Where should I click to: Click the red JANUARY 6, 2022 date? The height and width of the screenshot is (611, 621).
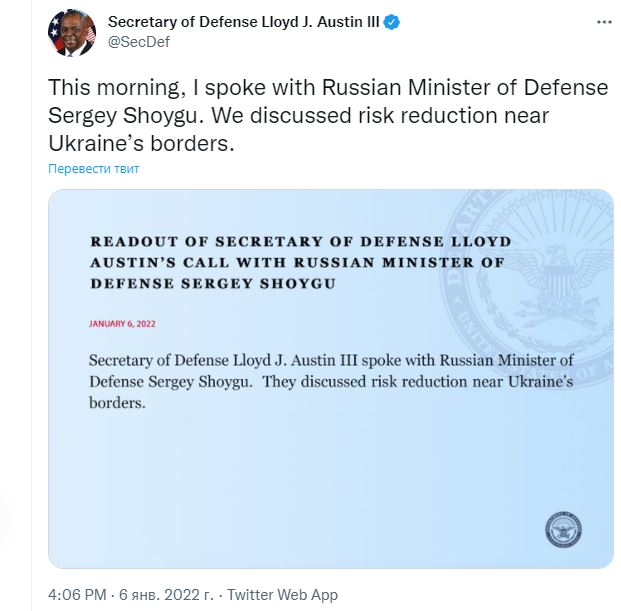coord(122,324)
